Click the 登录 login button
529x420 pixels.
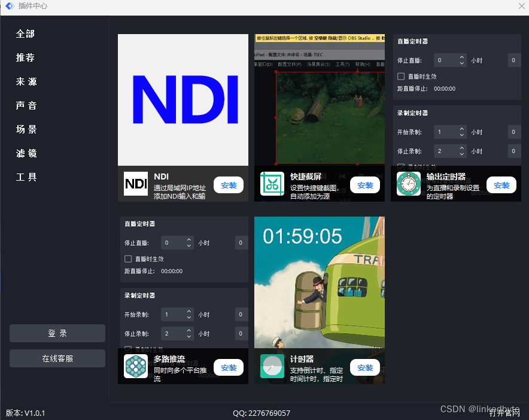click(x=57, y=333)
